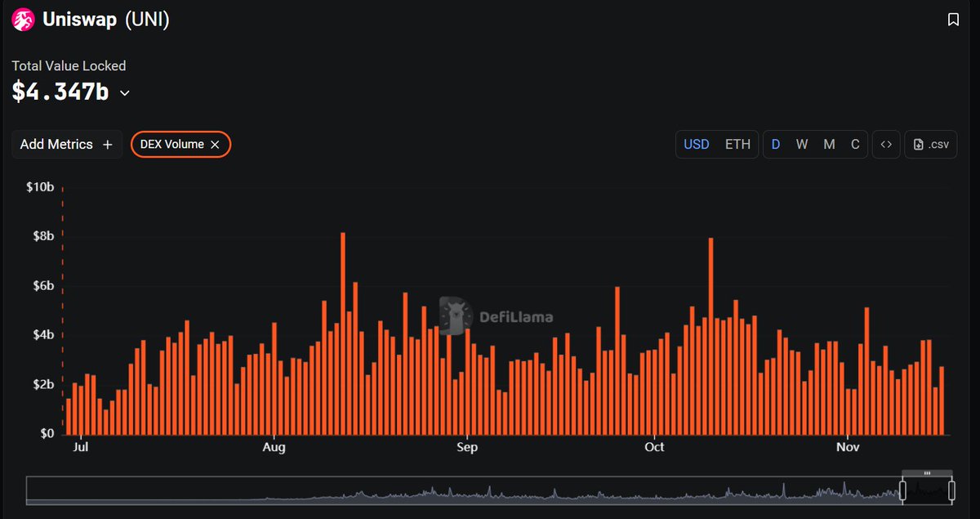Click the $6b y-axis label
Screen dimensions: 980x519
[42, 285]
